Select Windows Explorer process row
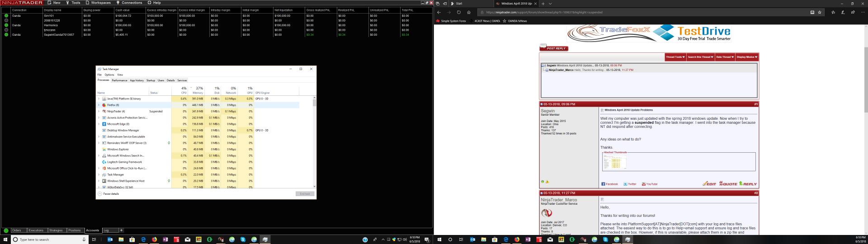 (x=198, y=149)
